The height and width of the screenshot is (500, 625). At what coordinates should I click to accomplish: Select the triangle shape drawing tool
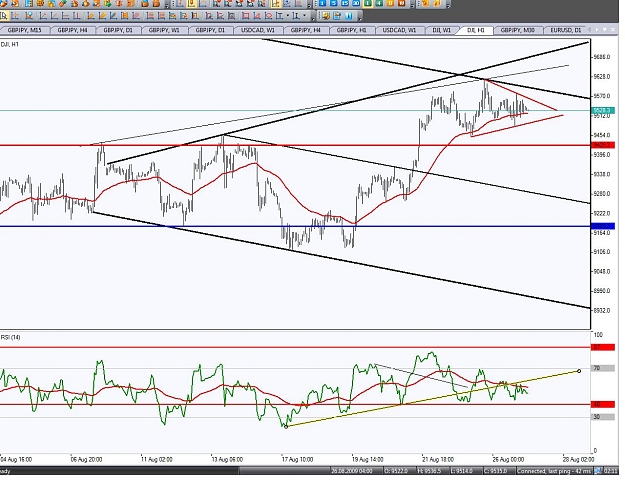click(257, 16)
